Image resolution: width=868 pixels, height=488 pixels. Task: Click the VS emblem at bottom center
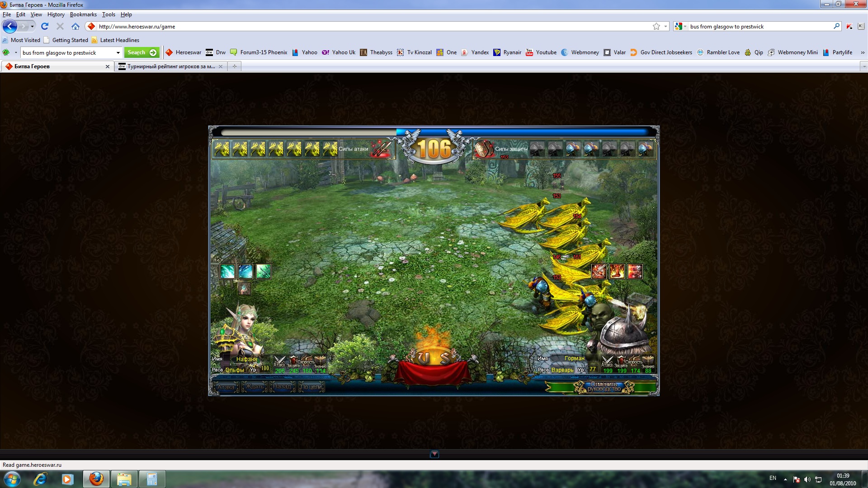(x=434, y=358)
